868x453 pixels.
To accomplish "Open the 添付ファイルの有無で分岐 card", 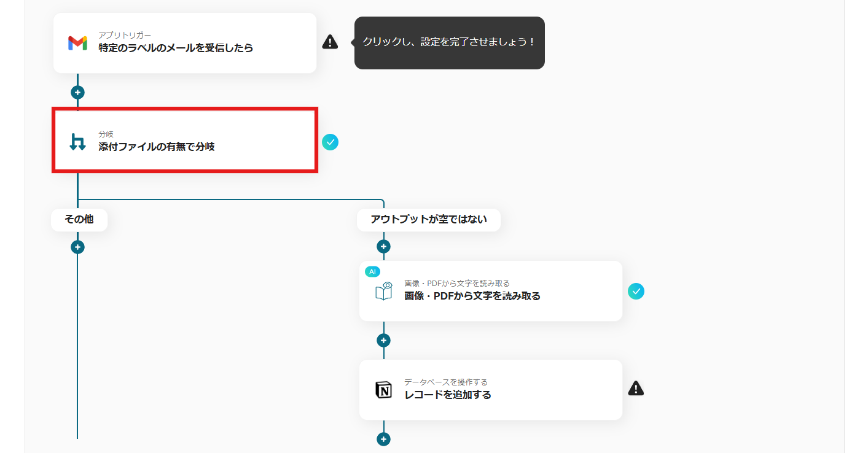I will coord(185,141).
